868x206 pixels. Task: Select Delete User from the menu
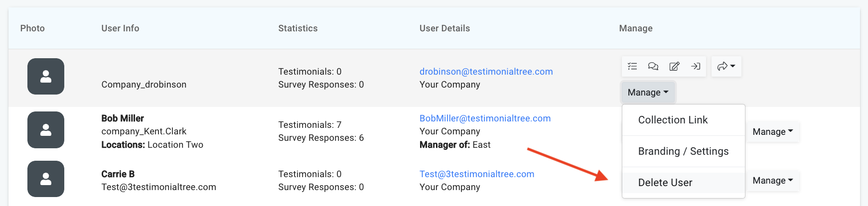click(665, 183)
